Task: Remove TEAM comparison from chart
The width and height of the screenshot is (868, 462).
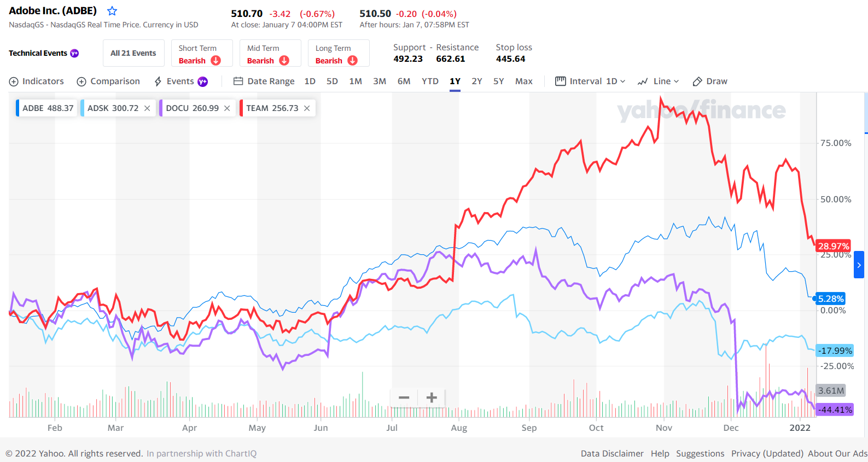Action: pos(307,108)
